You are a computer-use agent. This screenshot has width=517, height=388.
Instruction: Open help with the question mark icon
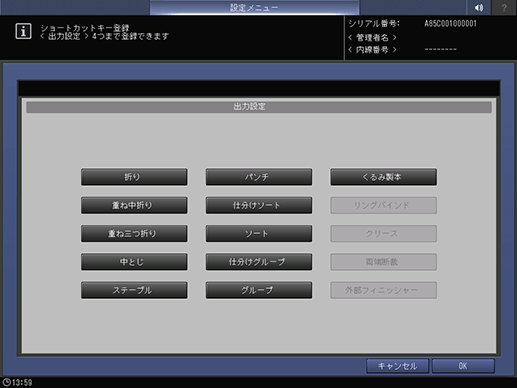pos(504,7)
